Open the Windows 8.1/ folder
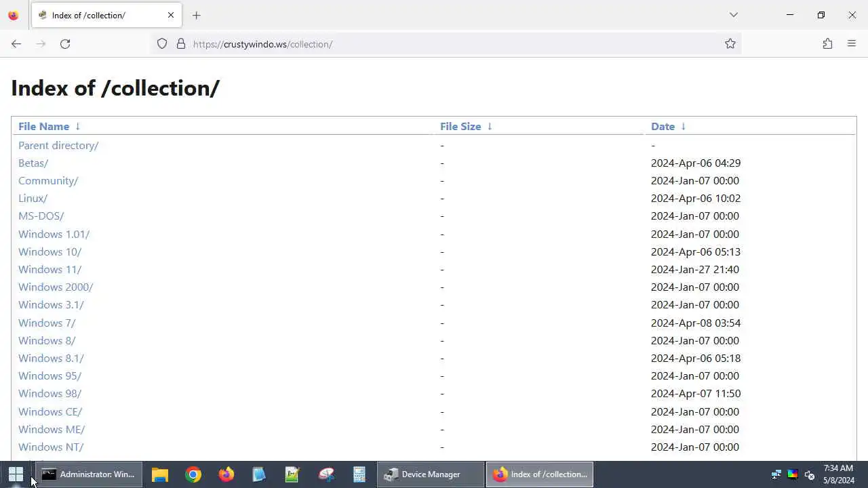This screenshot has height=488, width=868. pyautogui.click(x=51, y=359)
